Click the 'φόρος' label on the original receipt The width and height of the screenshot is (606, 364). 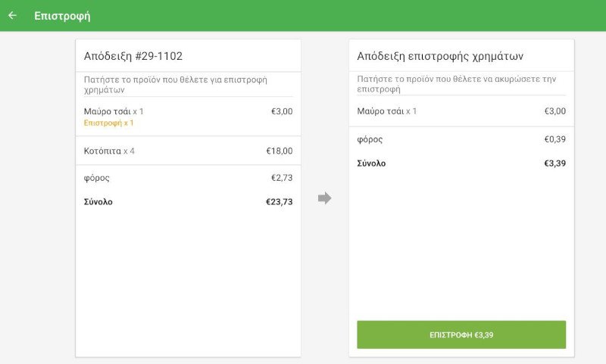pos(97,178)
